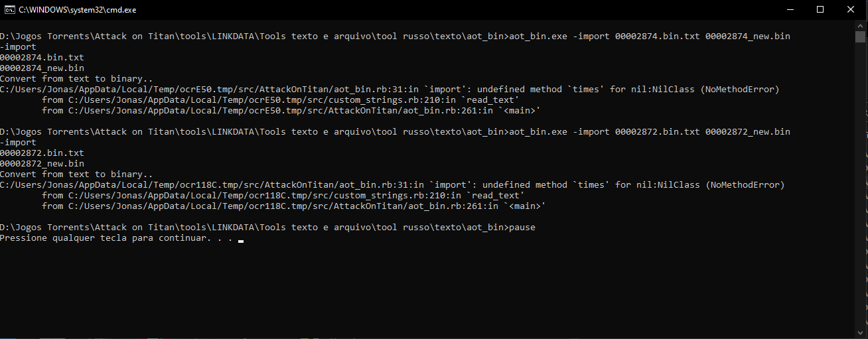The height and width of the screenshot is (339, 868).
Task: Click the 'Pressione qualquer tecla para continuar' line
Action: [116, 237]
